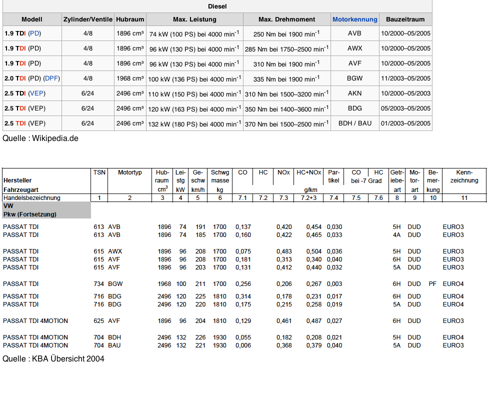Select the CO value 0,137
500x400 pixels.
[x=243, y=227]
